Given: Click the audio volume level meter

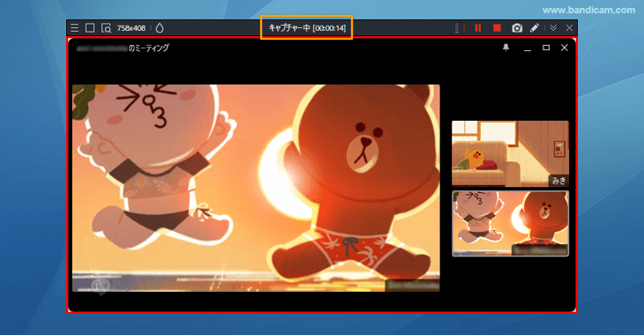Looking at the screenshot, I should tap(461, 28).
